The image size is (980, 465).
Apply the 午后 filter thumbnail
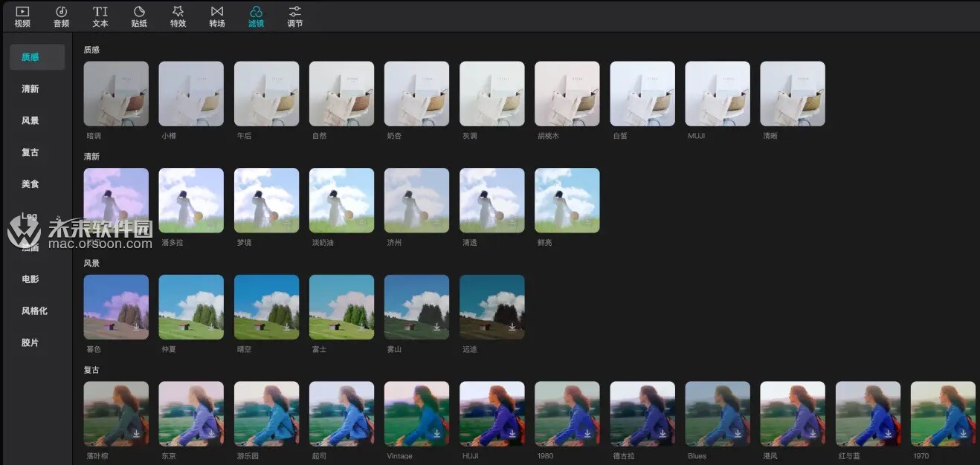266,94
